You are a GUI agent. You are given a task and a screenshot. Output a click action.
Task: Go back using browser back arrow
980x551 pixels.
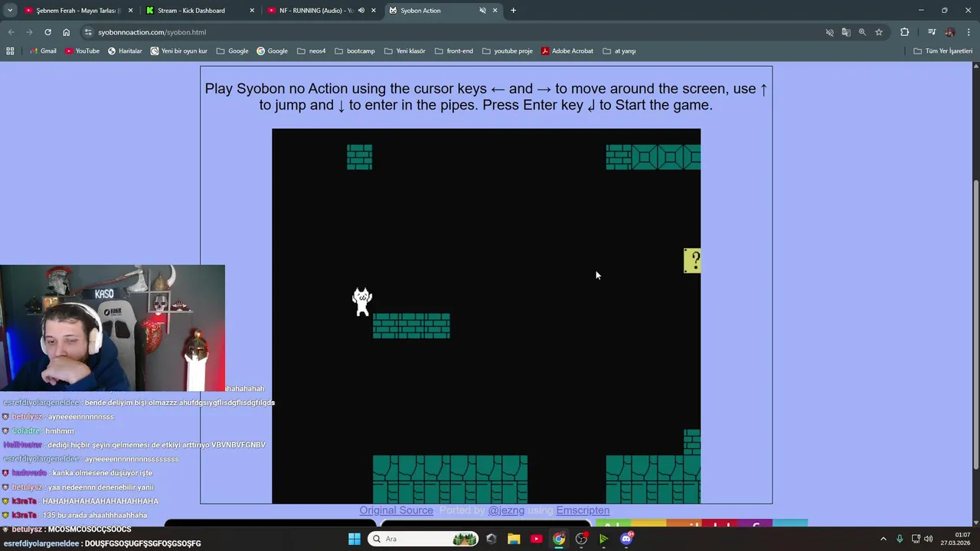(x=11, y=32)
